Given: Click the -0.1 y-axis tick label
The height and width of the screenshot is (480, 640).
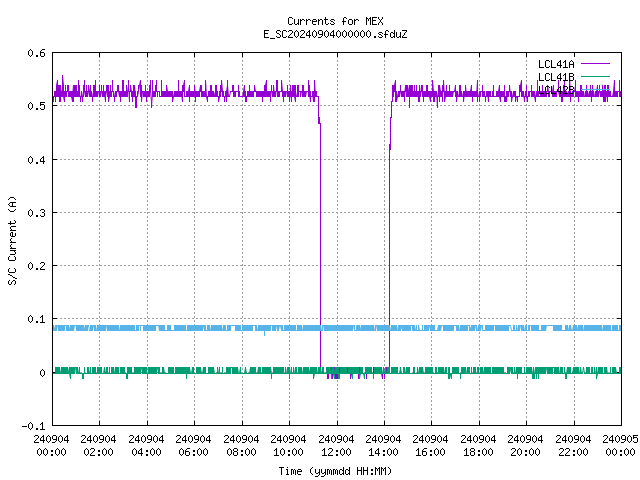Looking at the screenshot, I should click(33, 426).
